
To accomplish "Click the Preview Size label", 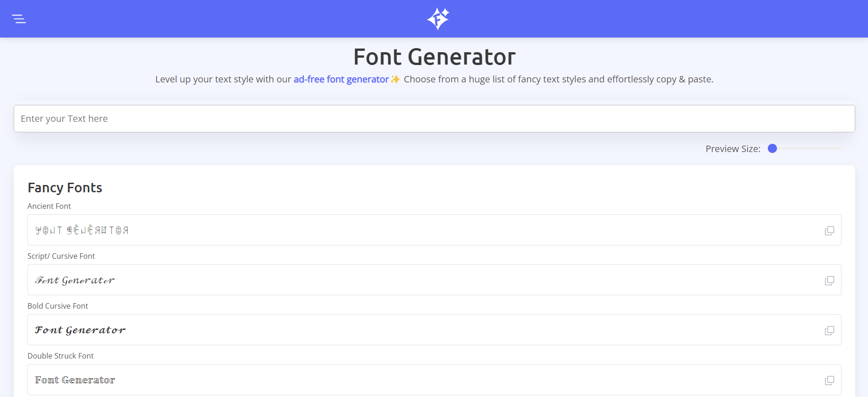I will tap(733, 149).
